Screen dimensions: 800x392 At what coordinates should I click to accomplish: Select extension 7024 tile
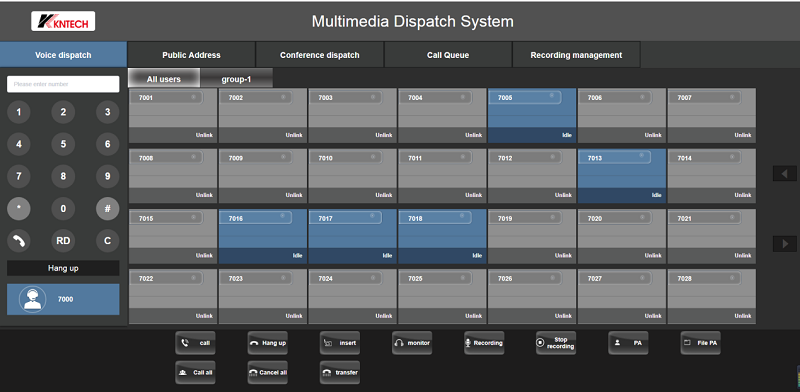tap(353, 297)
